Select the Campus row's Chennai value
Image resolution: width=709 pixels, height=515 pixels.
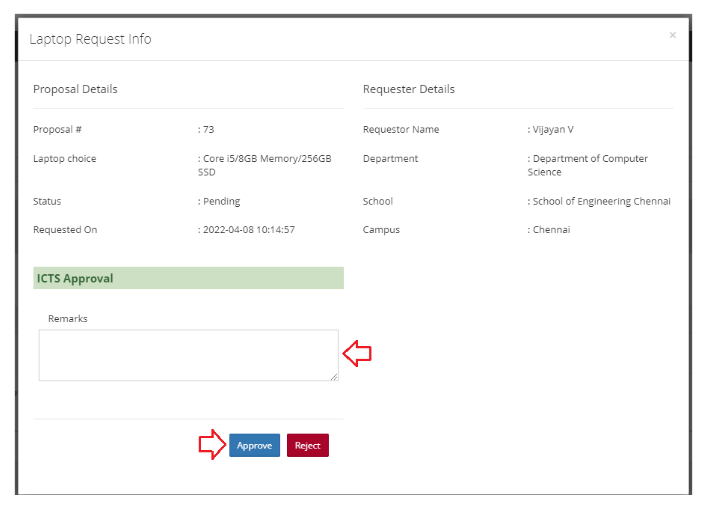point(553,230)
